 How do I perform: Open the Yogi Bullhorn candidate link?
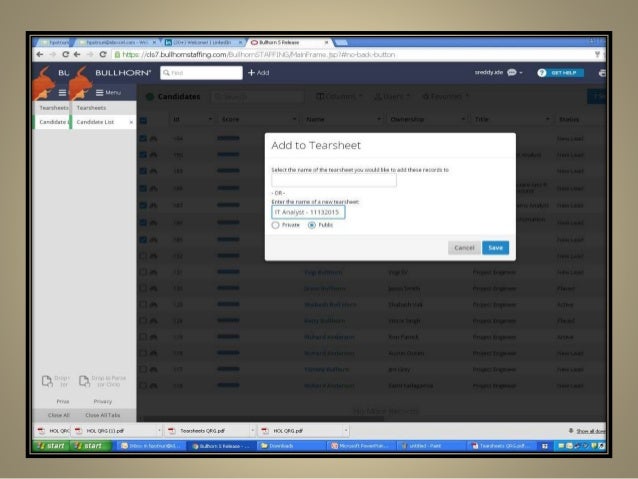323,272
